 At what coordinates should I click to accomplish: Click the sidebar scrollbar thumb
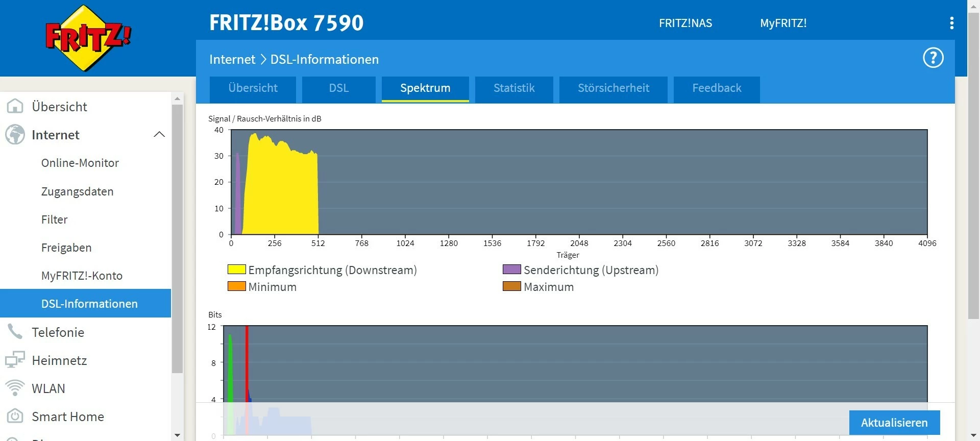177,239
